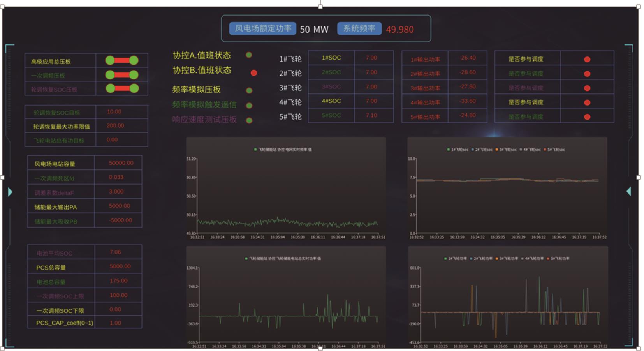Toggle 5#飞轮功率 legend in power chart
The width and height of the screenshot is (644, 351).
click(558, 259)
